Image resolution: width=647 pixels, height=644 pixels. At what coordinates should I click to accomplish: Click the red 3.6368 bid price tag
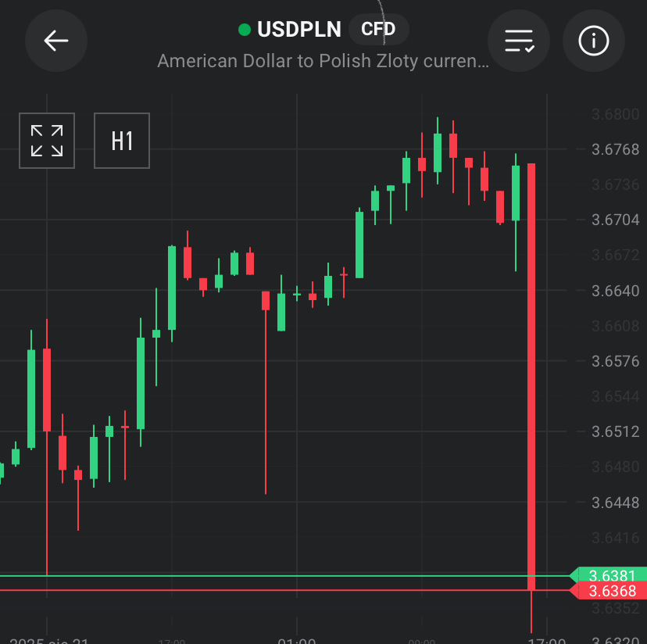pos(612,591)
